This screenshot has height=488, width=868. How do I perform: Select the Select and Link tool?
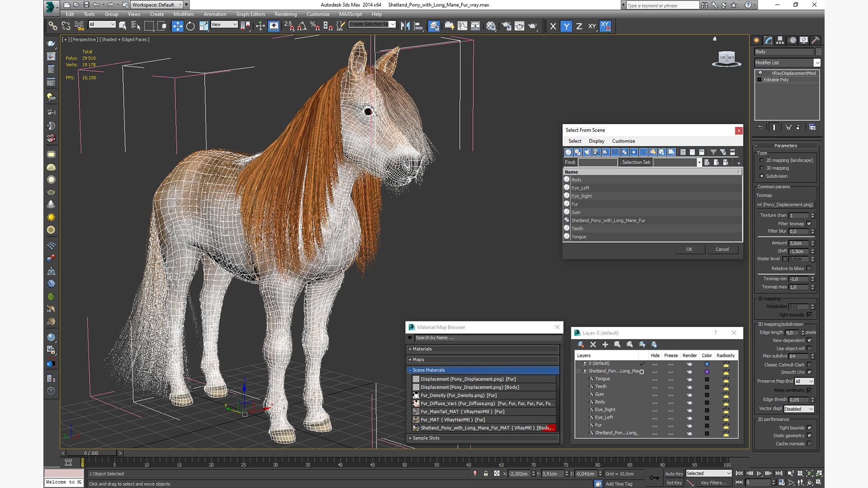click(x=53, y=26)
